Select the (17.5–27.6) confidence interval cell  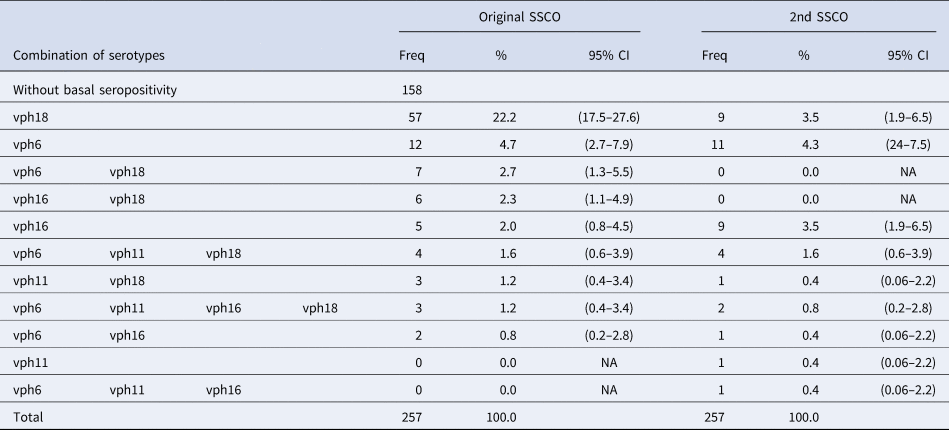tap(612, 118)
